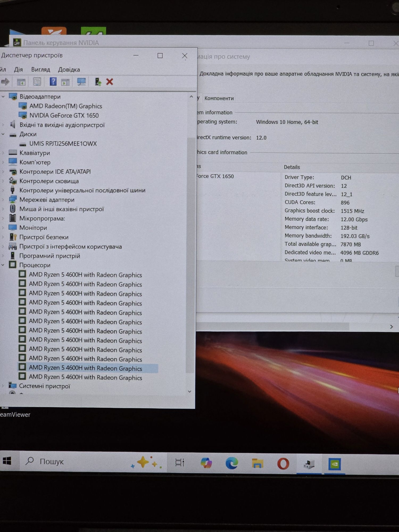Select the first AMD Ryzen 5 4600H entry
The image size is (399, 532).
pyautogui.click(x=85, y=275)
